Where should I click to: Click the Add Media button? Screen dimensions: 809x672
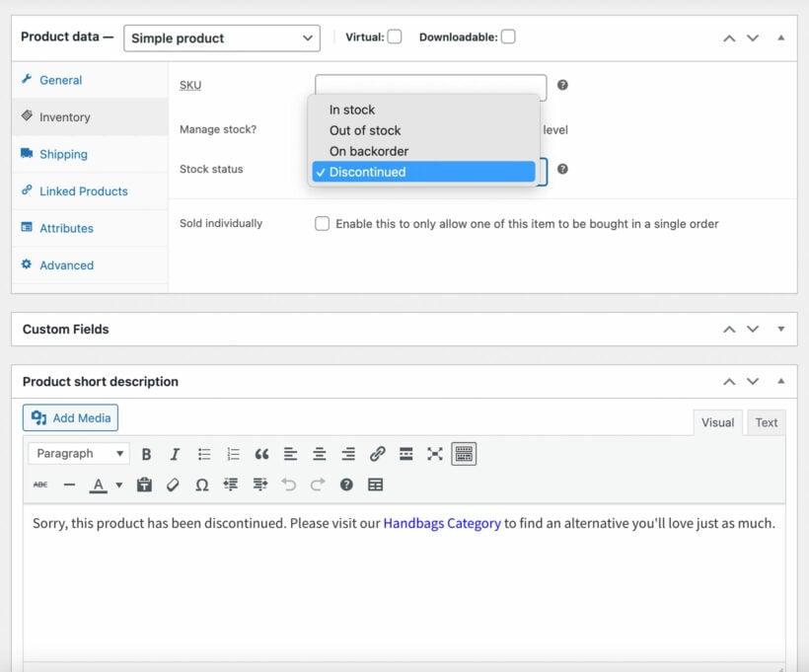70,417
